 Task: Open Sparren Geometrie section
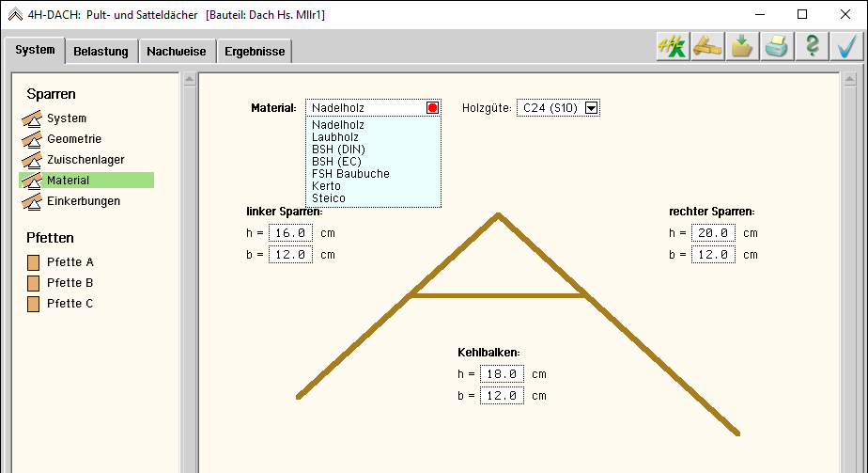coord(73,139)
